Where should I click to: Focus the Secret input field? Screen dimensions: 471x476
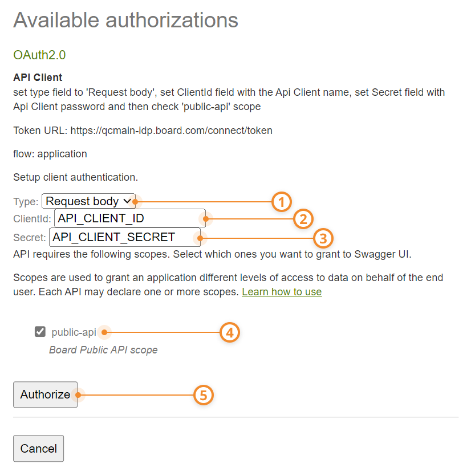click(x=124, y=237)
